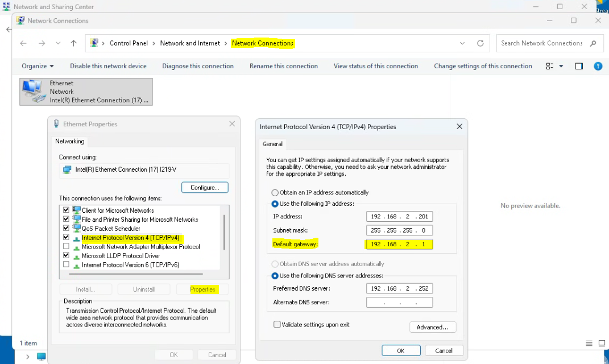Click Disable this network device

point(109,66)
